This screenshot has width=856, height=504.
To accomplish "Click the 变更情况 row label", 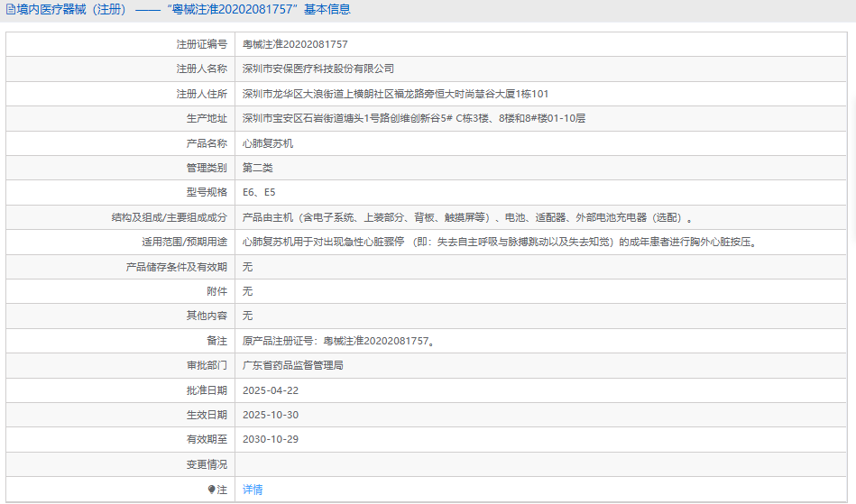I will pos(207,464).
